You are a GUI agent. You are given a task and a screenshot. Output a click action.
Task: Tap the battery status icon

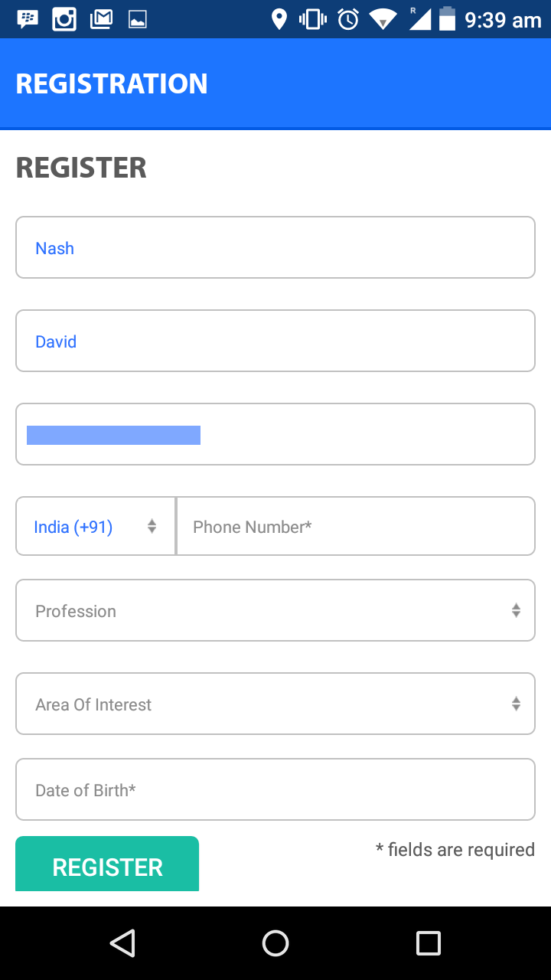pyautogui.click(x=447, y=19)
